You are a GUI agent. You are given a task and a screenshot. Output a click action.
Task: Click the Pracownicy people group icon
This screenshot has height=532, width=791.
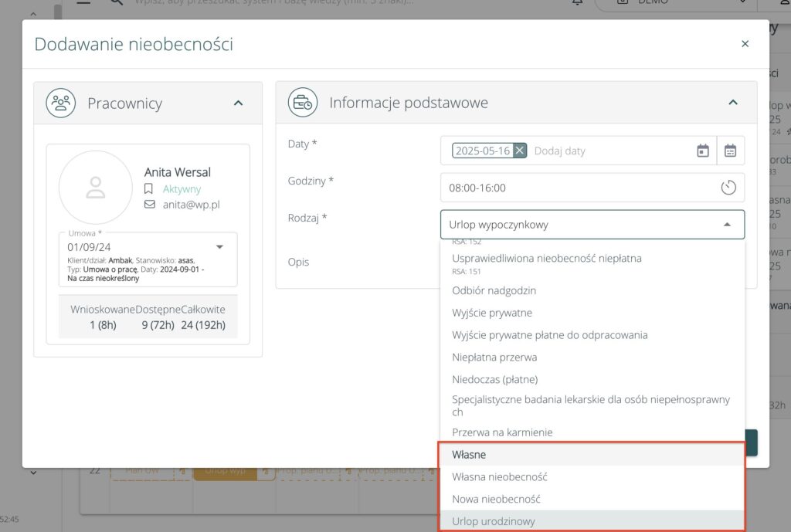pos(60,103)
